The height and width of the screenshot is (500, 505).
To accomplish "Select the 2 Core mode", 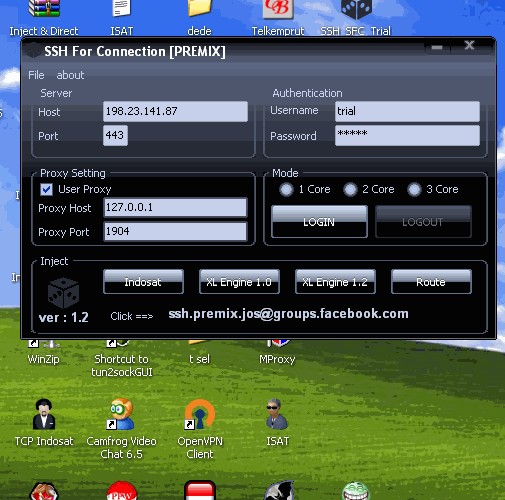I will (x=350, y=190).
